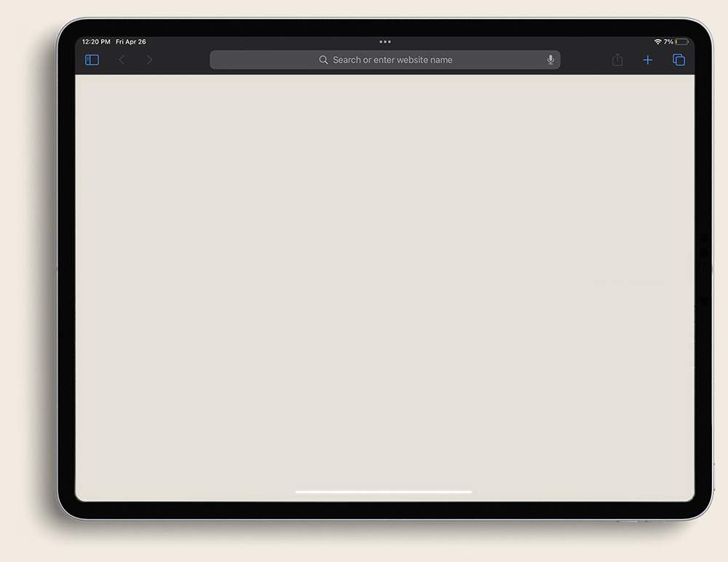Go forward with the right chevron
Image resolution: width=728 pixels, height=562 pixels.
(x=149, y=60)
